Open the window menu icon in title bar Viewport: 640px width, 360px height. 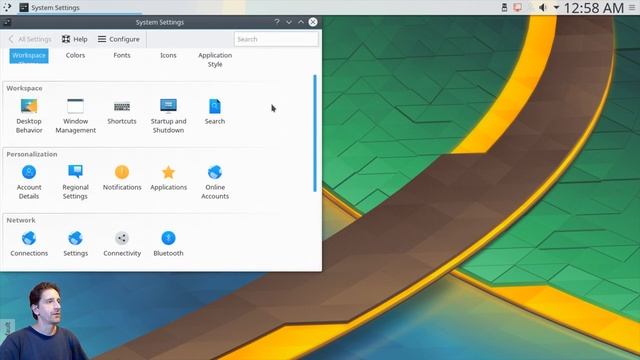pyautogui.click(x=7, y=22)
